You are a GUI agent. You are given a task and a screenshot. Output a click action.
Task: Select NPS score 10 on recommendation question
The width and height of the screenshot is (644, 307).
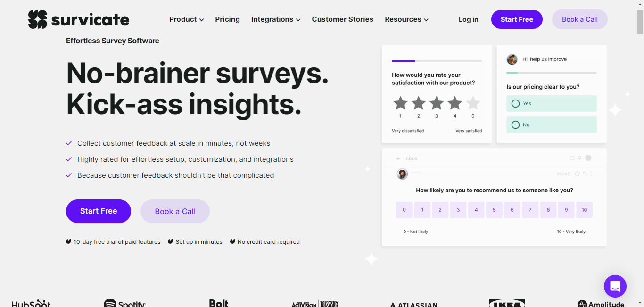584,210
